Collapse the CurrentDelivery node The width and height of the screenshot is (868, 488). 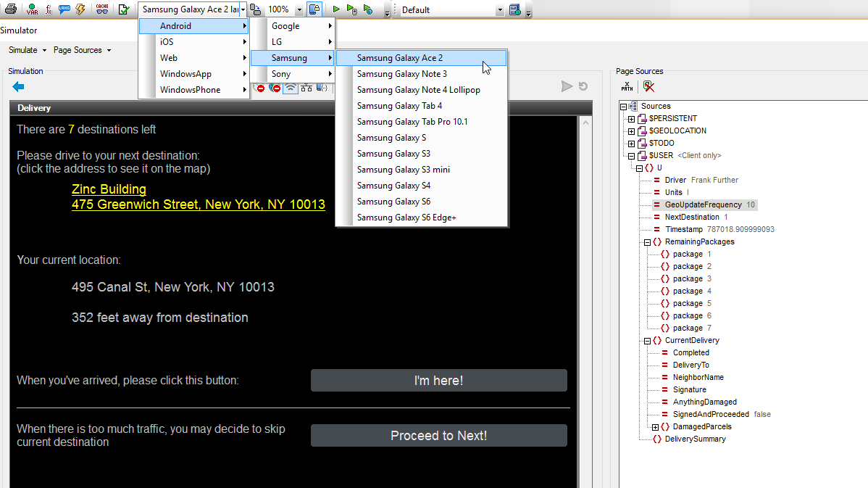click(x=647, y=342)
